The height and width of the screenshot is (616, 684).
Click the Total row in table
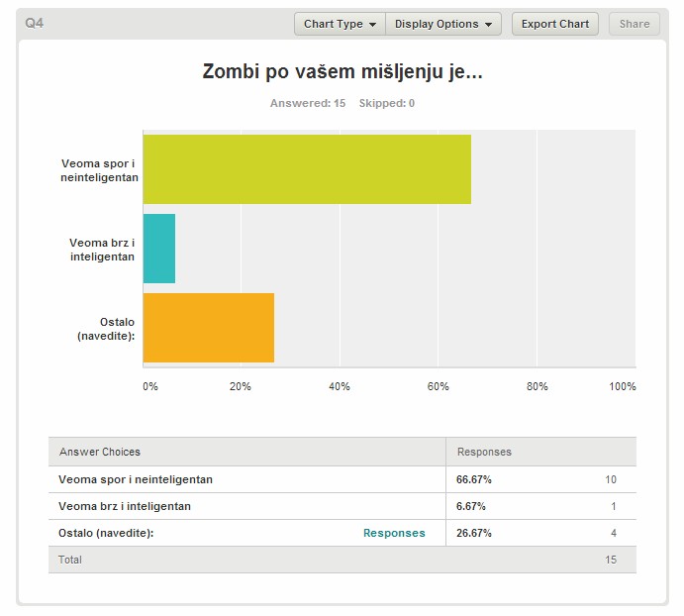(x=342, y=560)
